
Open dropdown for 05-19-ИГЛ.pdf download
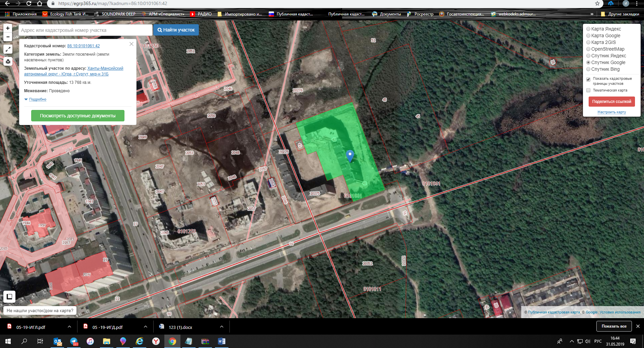coord(69,327)
